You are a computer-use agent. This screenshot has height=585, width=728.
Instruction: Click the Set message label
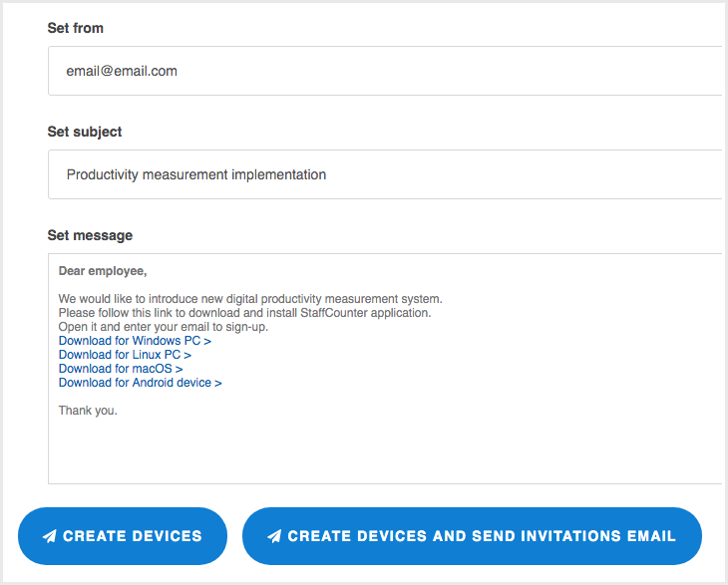[x=90, y=235]
